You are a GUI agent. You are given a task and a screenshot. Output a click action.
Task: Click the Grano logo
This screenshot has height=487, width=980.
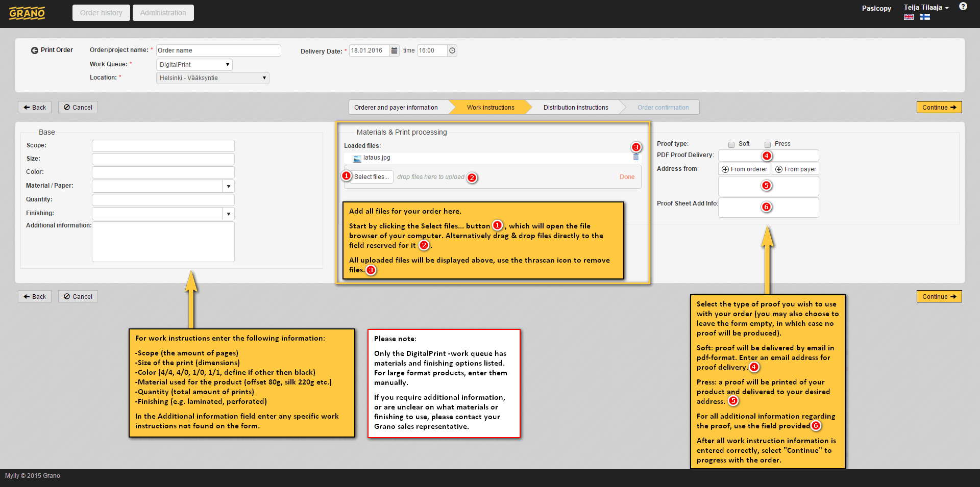(27, 13)
